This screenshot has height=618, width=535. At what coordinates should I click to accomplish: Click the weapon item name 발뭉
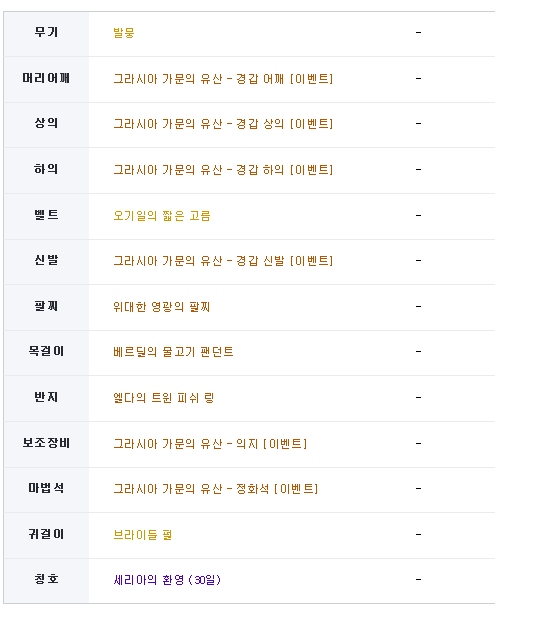coord(124,33)
